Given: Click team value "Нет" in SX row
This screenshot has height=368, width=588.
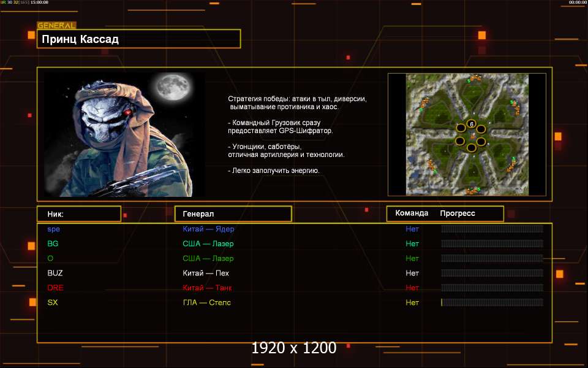Looking at the screenshot, I should 412,302.
